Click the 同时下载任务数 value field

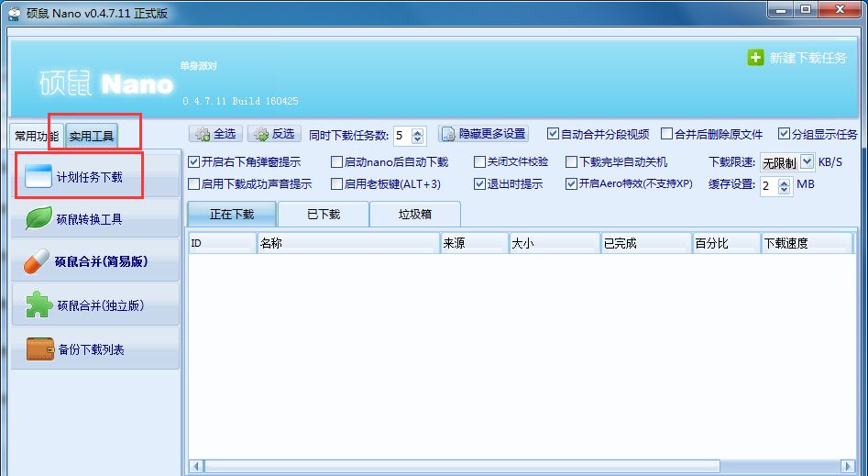click(403, 136)
